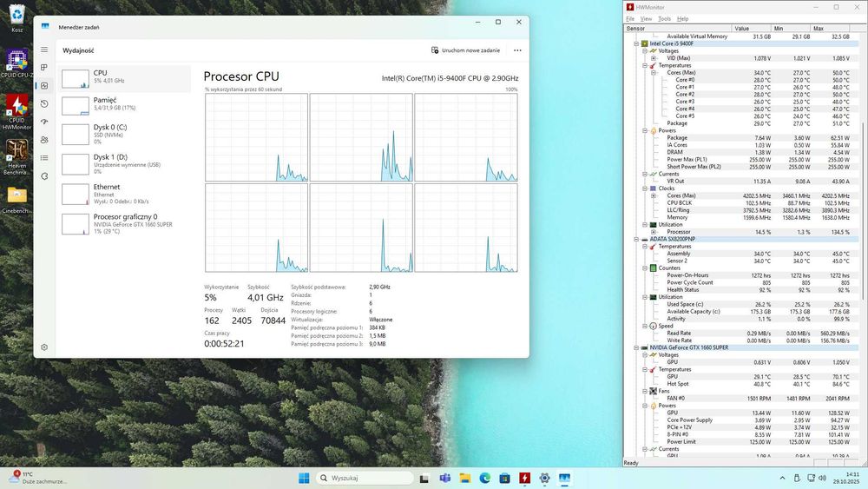This screenshot has width=868, height=489.
Task: Select CPU in the performance list
Action: point(124,79)
